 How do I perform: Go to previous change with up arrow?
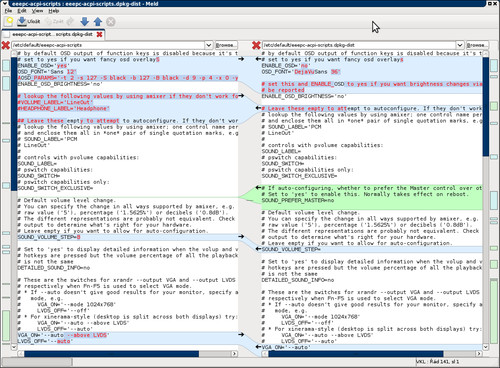pos(98,22)
